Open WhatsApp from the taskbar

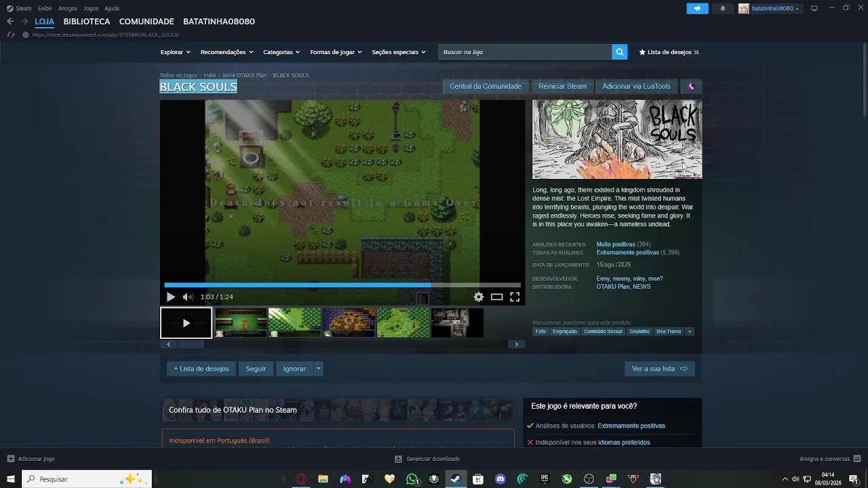tap(412, 479)
